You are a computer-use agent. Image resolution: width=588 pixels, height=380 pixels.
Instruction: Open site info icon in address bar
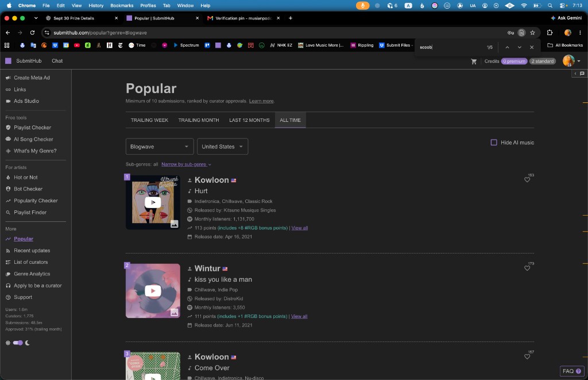pos(47,33)
